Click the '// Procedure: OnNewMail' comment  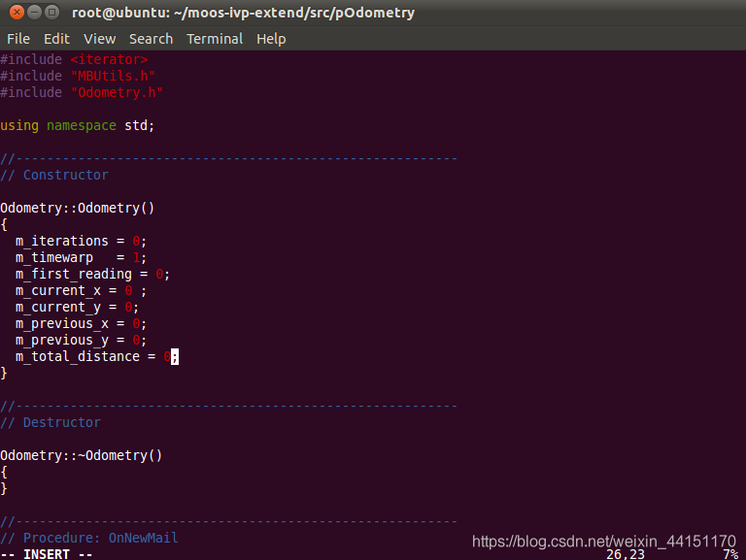click(89, 538)
